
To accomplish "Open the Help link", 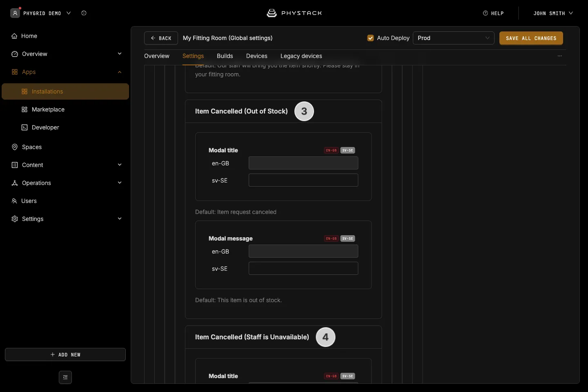I will pyautogui.click(x=493, y=13).
